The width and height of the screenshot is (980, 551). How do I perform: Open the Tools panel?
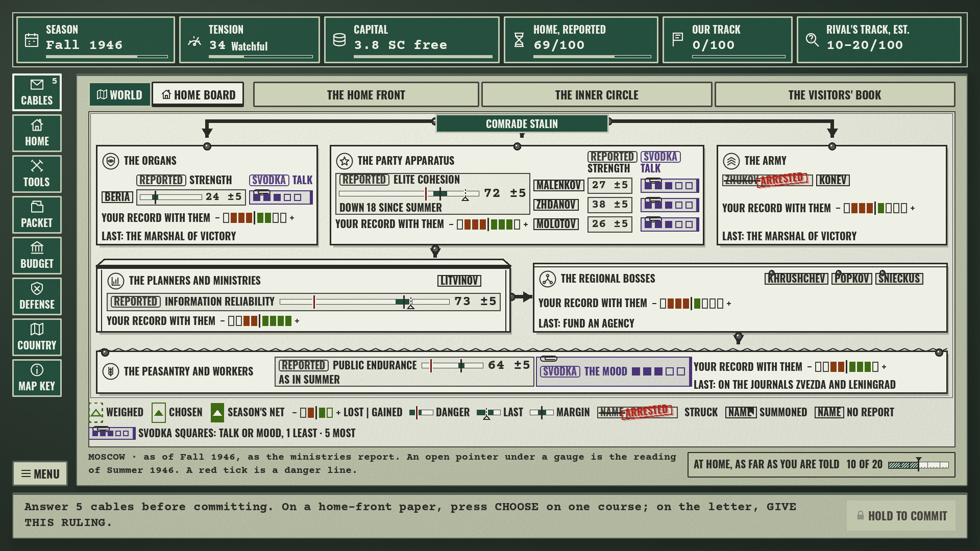[37, 174]
